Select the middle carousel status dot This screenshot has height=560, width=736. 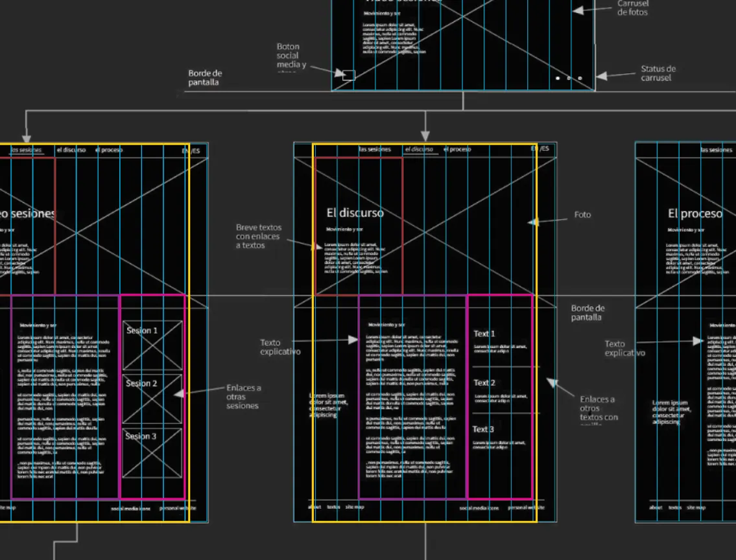pyautogui.click(x=569, y=78)
